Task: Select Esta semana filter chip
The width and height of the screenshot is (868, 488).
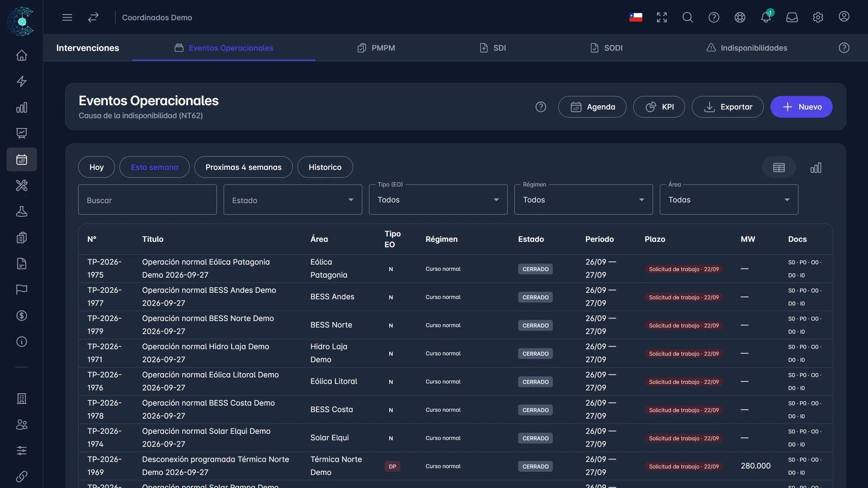Action: point(154,167)
